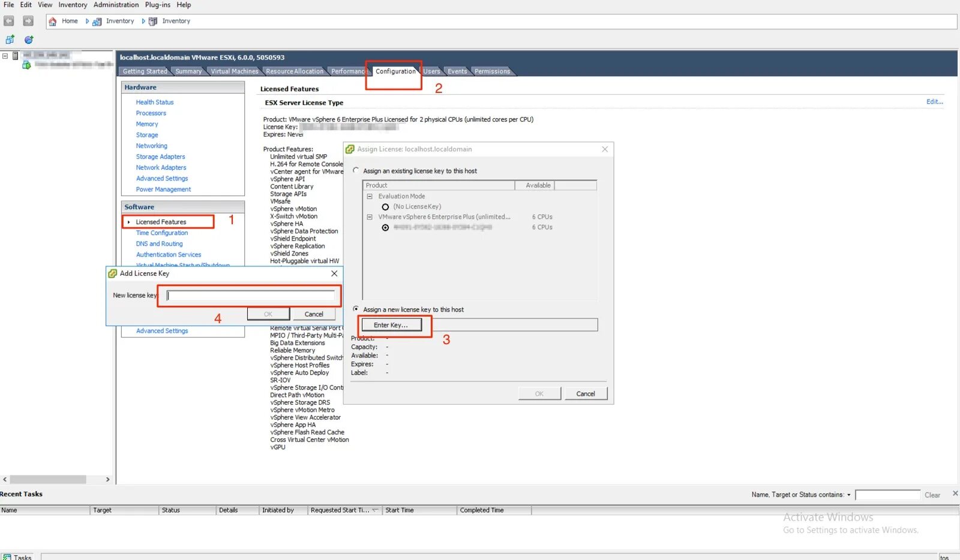The image size is (960, 560).
Task: Click the Requested Start Time sort arrow
Action: point(375,510)
